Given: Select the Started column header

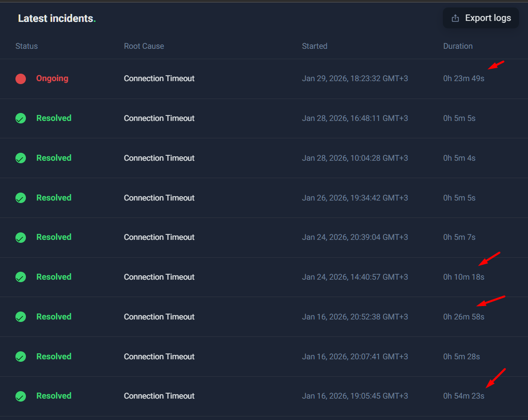Looking at the screenshot, I should [314, 46].
